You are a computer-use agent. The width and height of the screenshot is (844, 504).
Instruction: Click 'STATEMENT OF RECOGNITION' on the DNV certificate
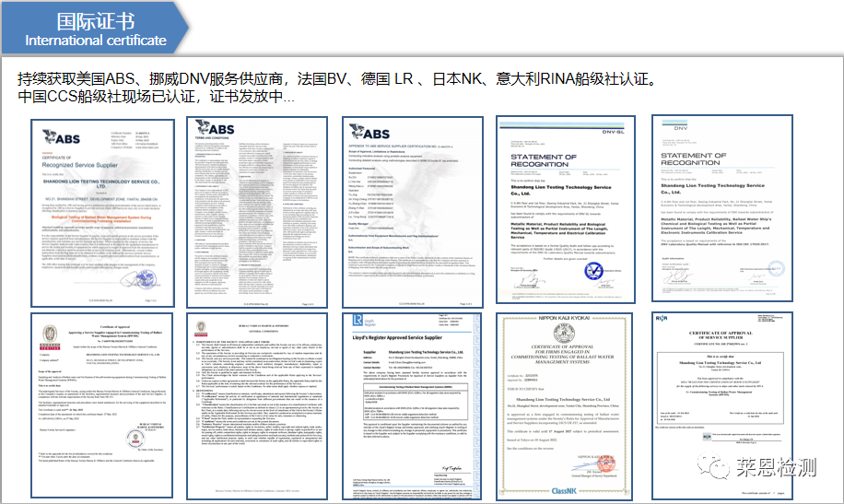[694, 158]
